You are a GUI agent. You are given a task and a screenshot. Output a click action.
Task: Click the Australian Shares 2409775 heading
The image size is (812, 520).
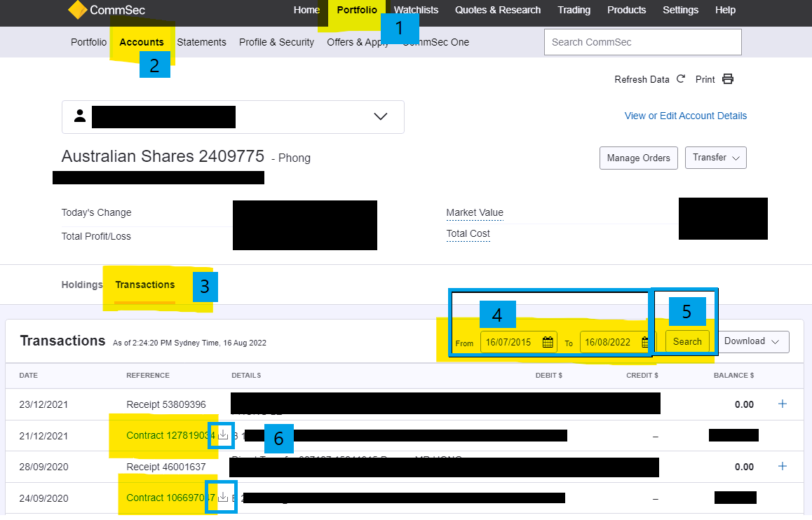163,156
